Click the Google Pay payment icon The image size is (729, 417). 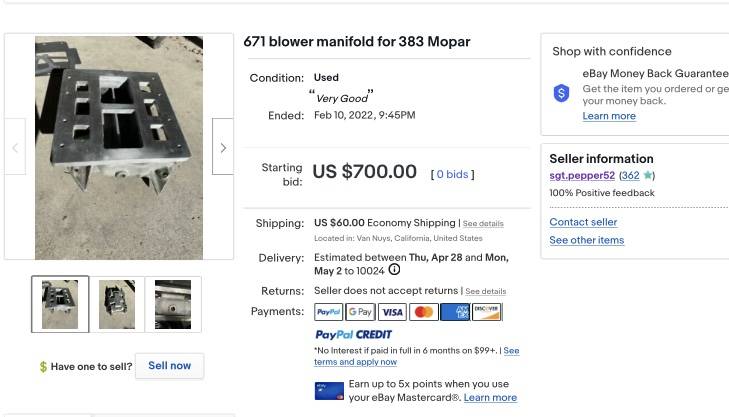pos(360,312)
